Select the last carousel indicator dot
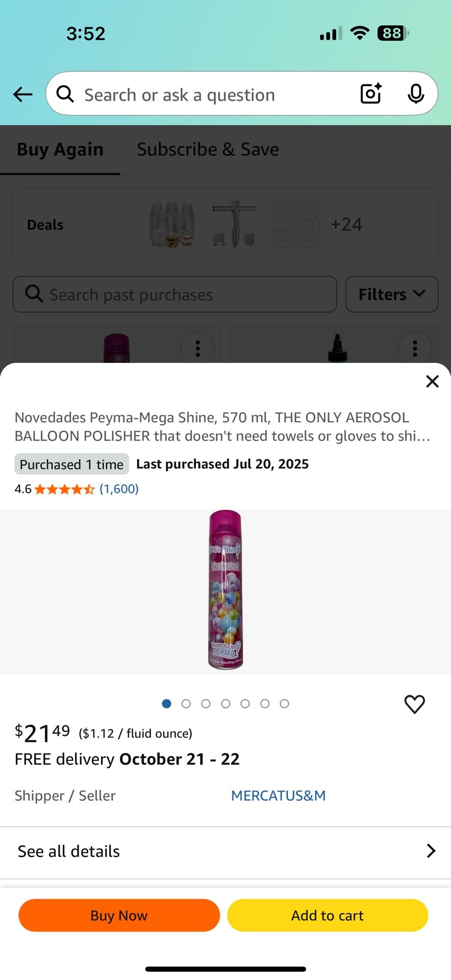 (284, 703)
